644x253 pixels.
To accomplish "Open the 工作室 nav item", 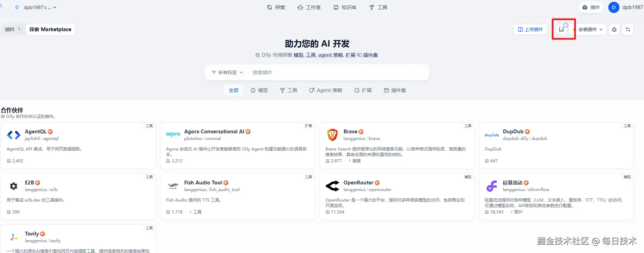I will [x=309, y=7].
